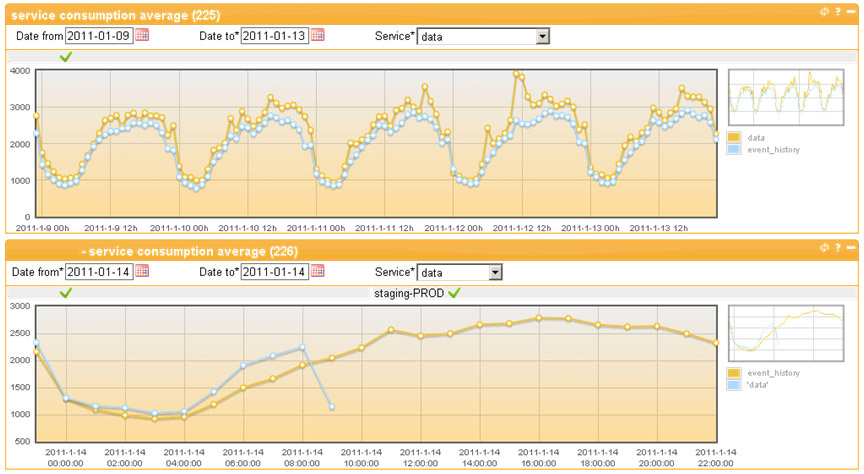Viewport: 864px width, 474px height.
Task: Refresh the bottom service consumption panel (226)
Action: point(824,248)
